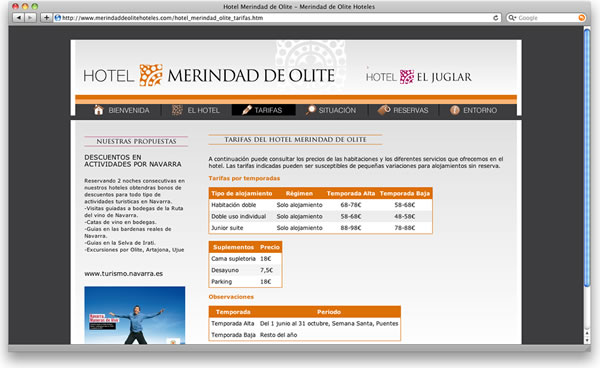Click the tag icon beside Reservas
Image resolution: width=600 pixels, height=368 pixels.
[384, 110]
